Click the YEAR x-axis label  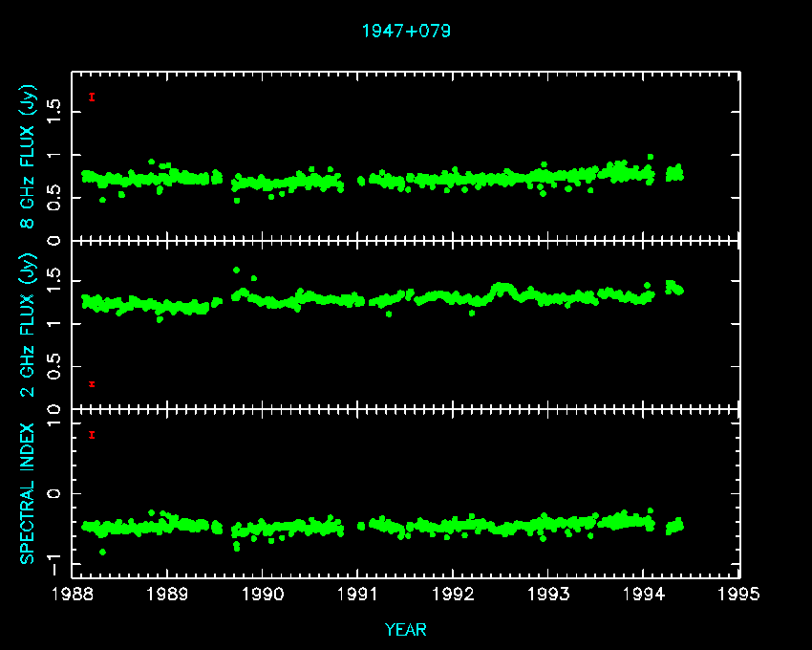[x=406, y=629]
